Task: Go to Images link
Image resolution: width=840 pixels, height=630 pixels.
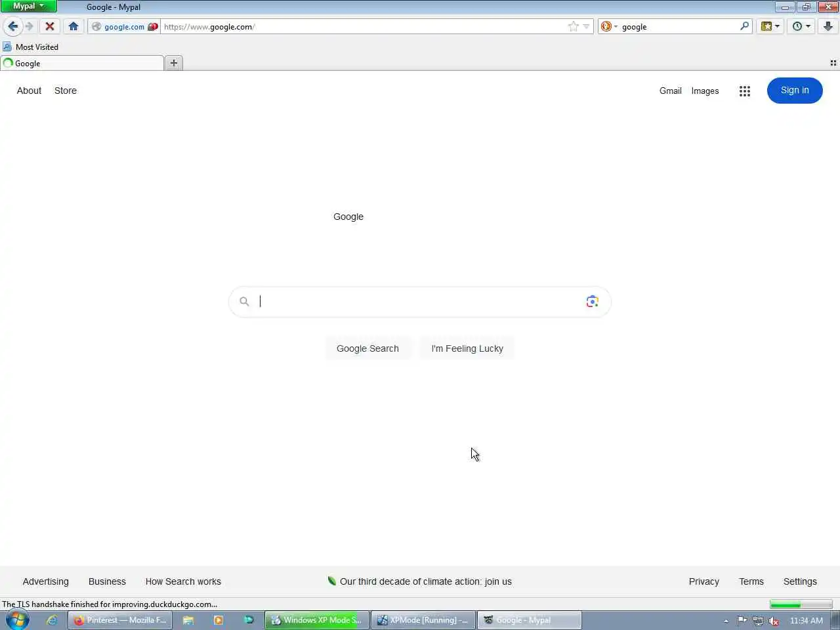Action: coord(705,91)
